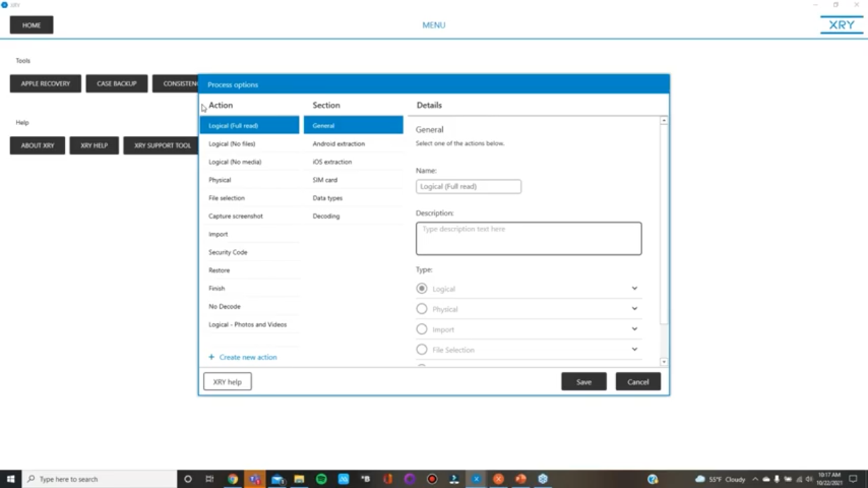
Task: Open Spotify from the taskbar
Action: click(321, 478)
